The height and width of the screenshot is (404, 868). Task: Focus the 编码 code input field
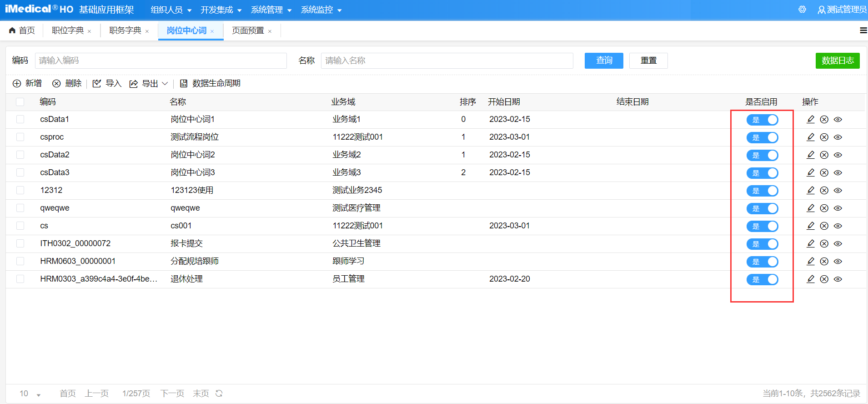coord(161,61)
